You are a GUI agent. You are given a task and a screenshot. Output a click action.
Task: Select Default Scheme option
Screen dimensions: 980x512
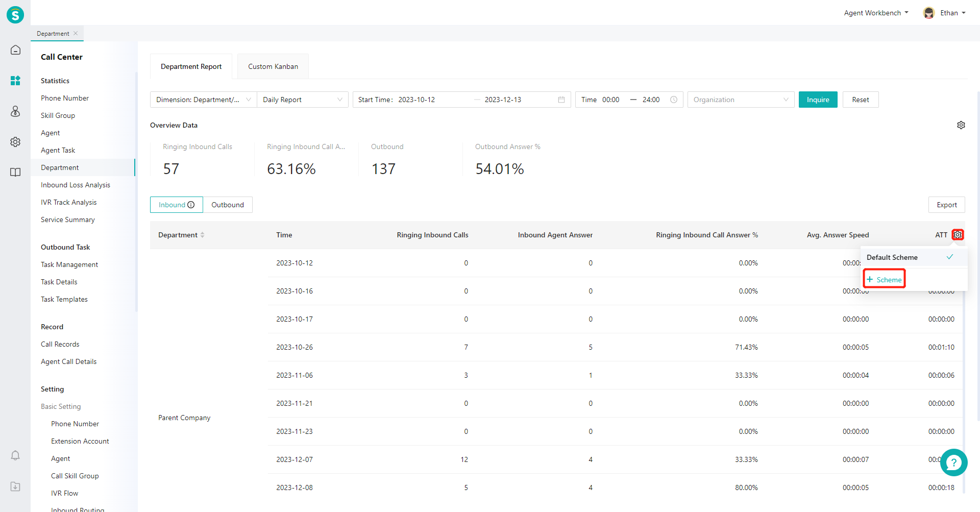(x=914, y=257)
